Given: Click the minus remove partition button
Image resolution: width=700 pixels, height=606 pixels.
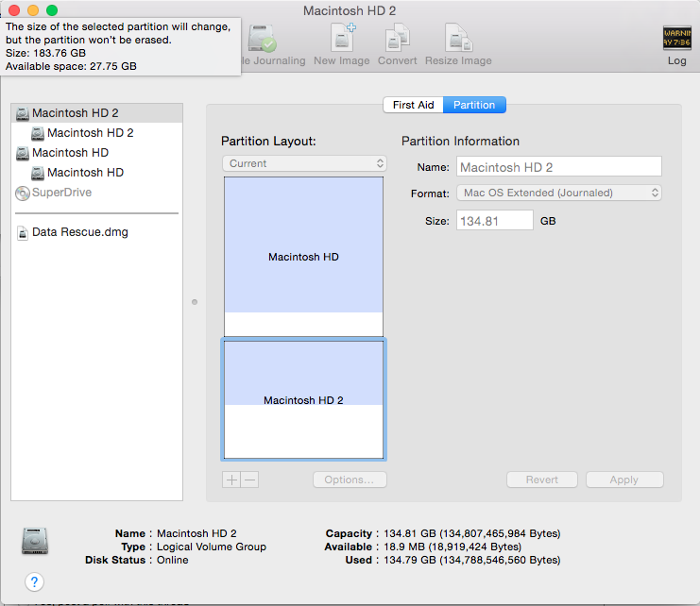Looking at the screenshot, I should coord(250,480).
